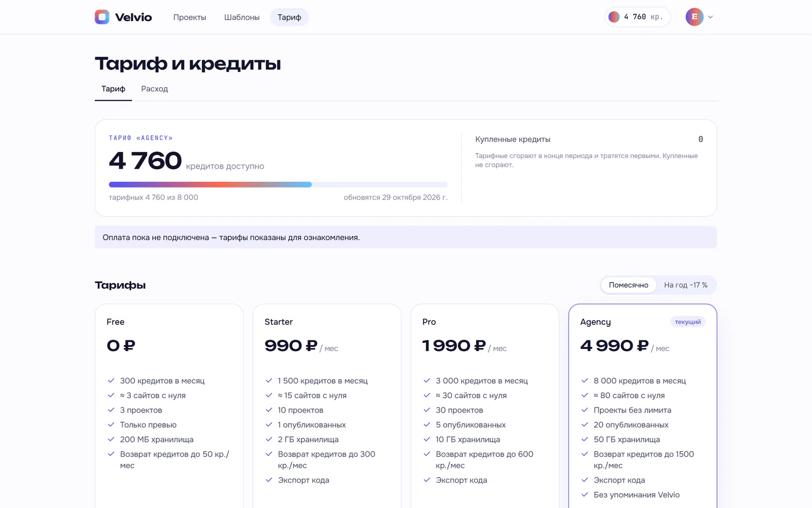Click the Velvio brand name

[133, 17]
